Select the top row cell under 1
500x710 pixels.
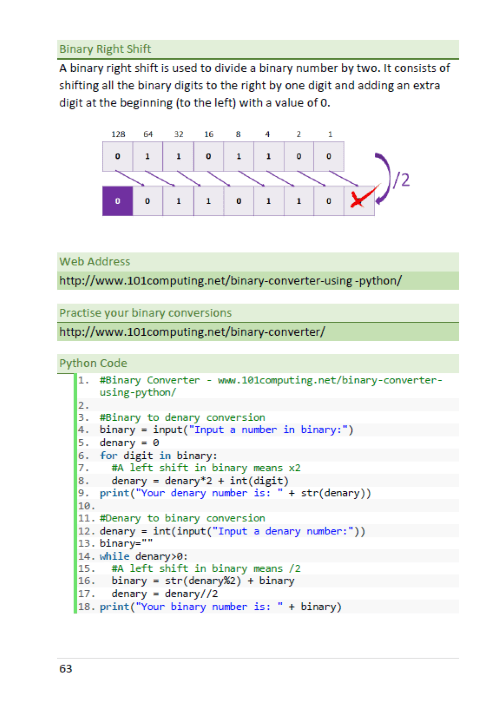(329, 156)
